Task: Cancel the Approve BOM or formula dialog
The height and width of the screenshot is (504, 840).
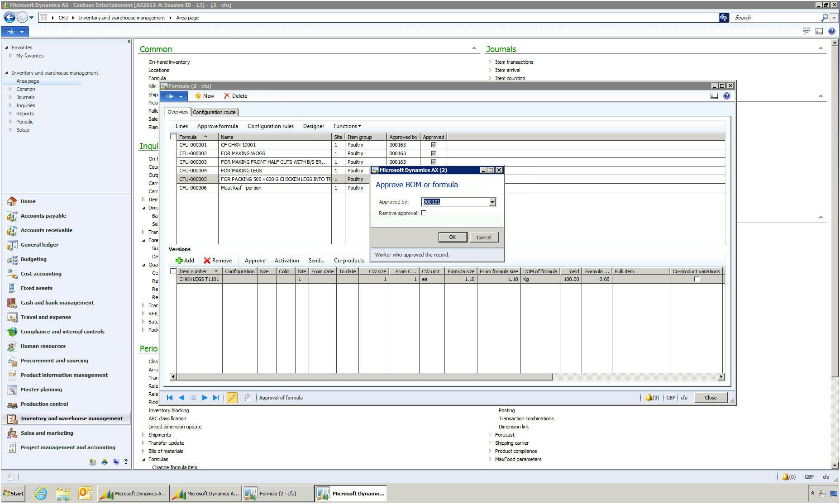Action: (483, 238)
